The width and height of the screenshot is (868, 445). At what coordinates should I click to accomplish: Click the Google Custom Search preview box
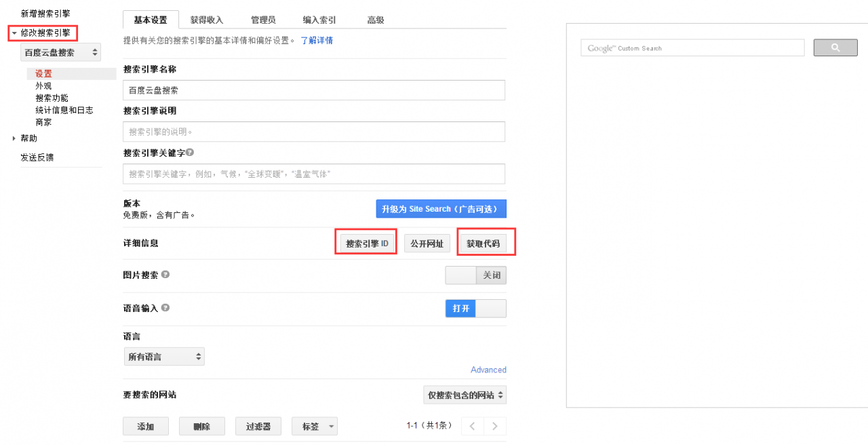tap(692, 47)
